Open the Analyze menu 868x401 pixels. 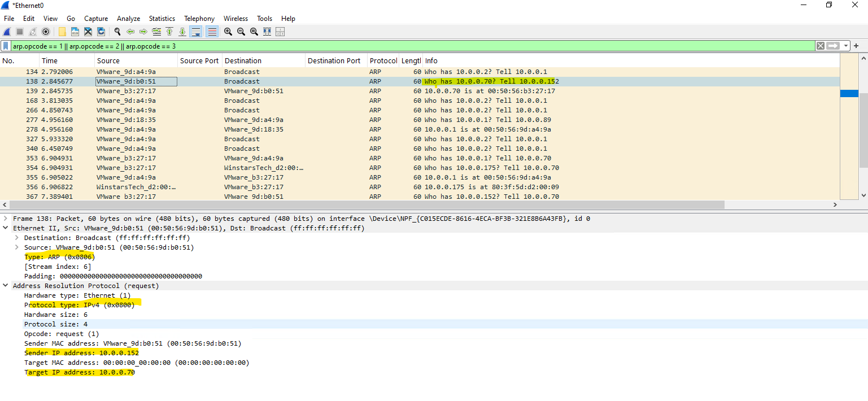tap(129, 19)
